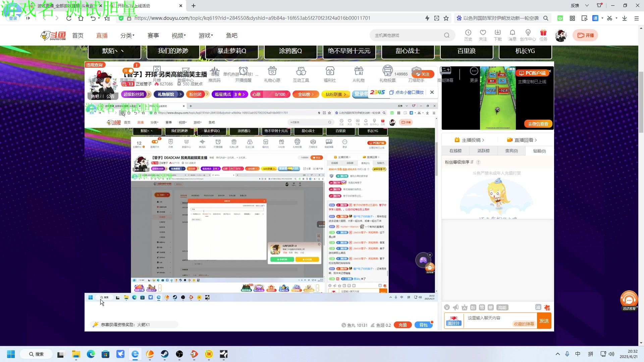Click the 滤 filter icon above chat input
Image resolution: width=644 pixels, height=362 pixels.
click(x=538, y=307)
